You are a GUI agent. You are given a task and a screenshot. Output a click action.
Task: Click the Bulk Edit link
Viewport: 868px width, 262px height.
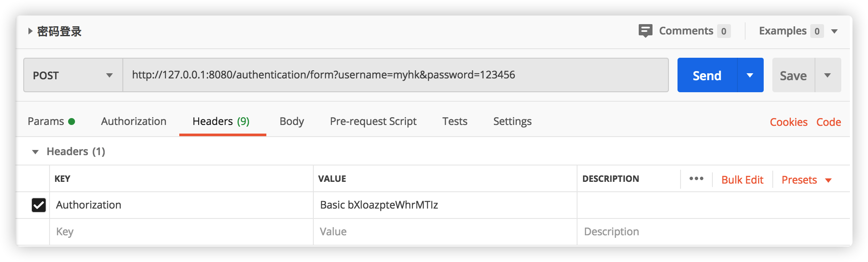(742, 180)
